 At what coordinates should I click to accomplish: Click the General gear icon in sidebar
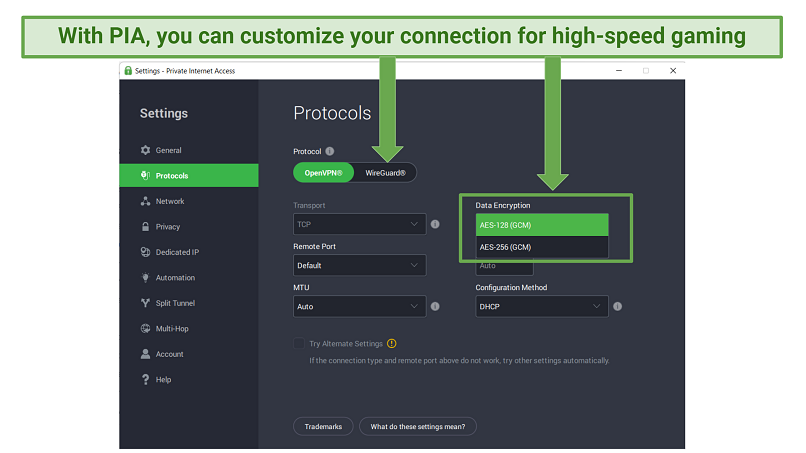(145, 150)
